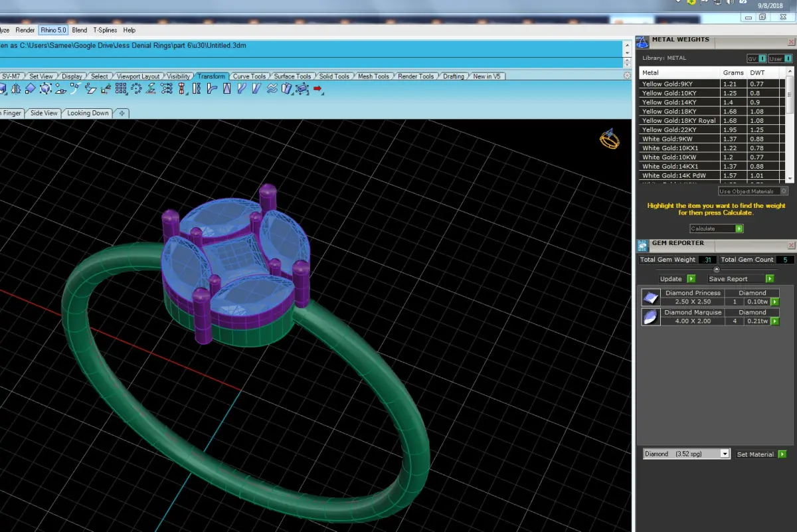
Task: Click the Gem Reporter panel icon
Action: pos(642,245)
